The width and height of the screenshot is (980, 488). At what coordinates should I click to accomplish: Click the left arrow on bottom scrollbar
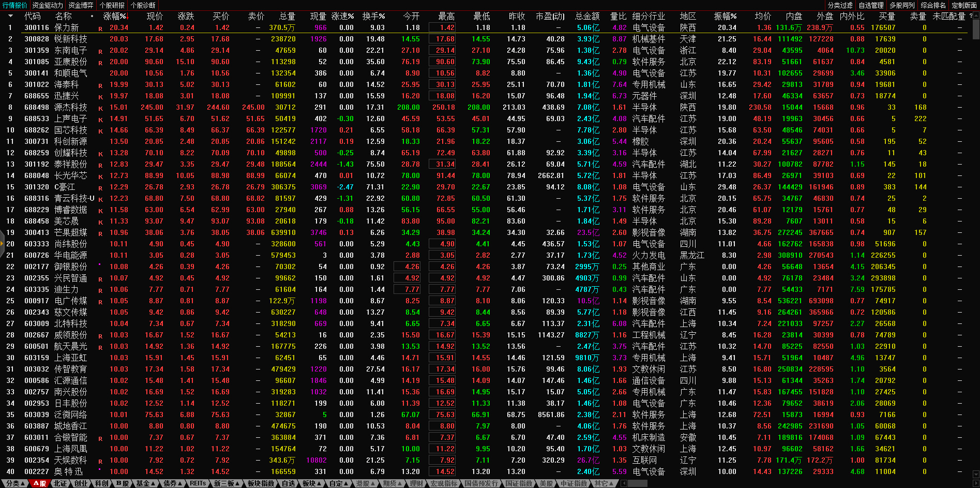coord(624,483)
